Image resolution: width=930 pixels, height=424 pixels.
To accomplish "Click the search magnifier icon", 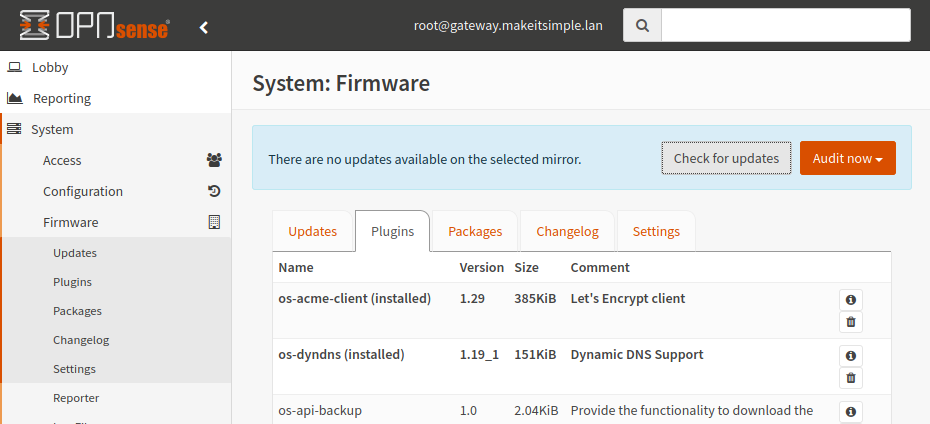I will click(x=642, y=26).
